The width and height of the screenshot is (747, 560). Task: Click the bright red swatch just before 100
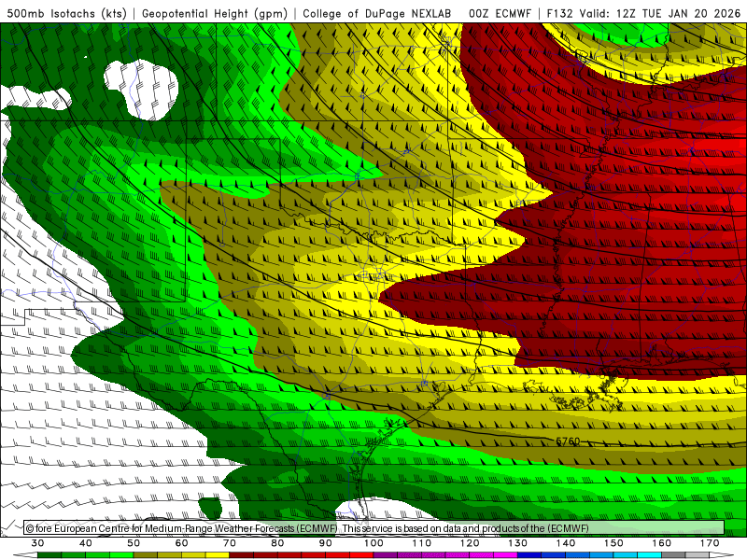coord(361,555)
